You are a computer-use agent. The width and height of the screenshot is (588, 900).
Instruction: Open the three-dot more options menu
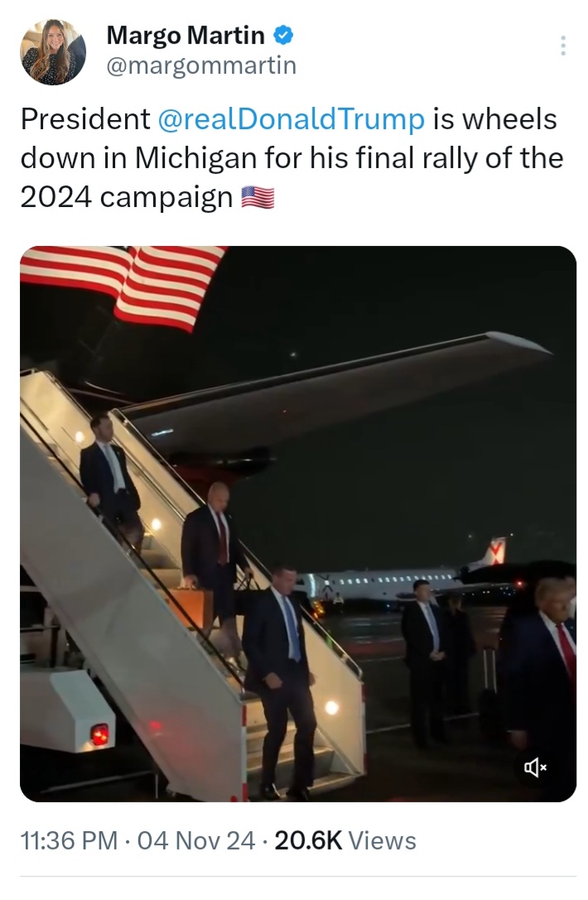[562, 46]
